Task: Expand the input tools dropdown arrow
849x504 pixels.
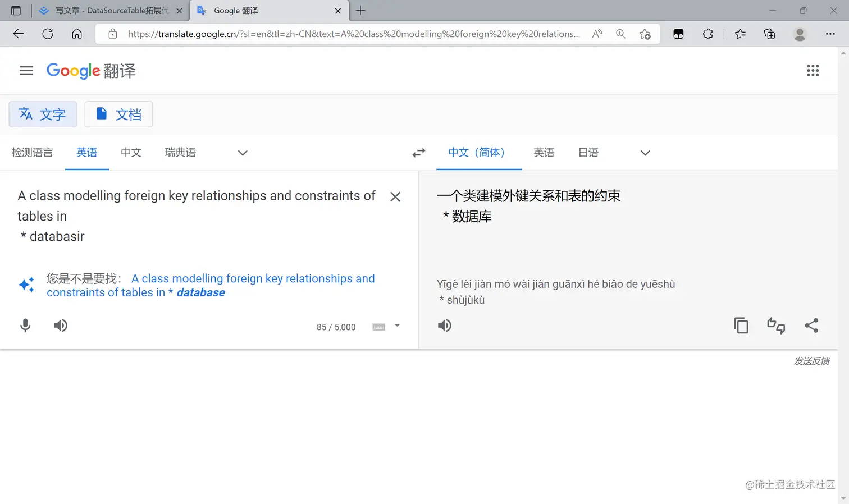Action: click(x=397, y=326)
